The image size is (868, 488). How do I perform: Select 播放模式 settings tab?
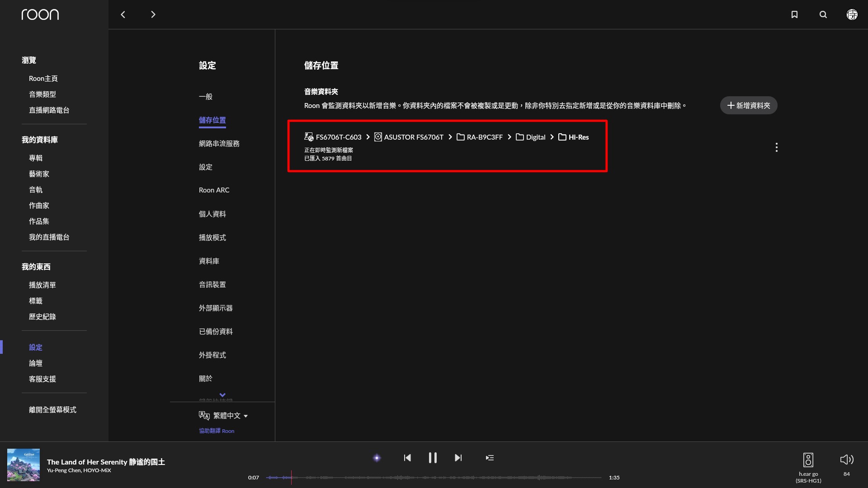(x=212, y=238)
